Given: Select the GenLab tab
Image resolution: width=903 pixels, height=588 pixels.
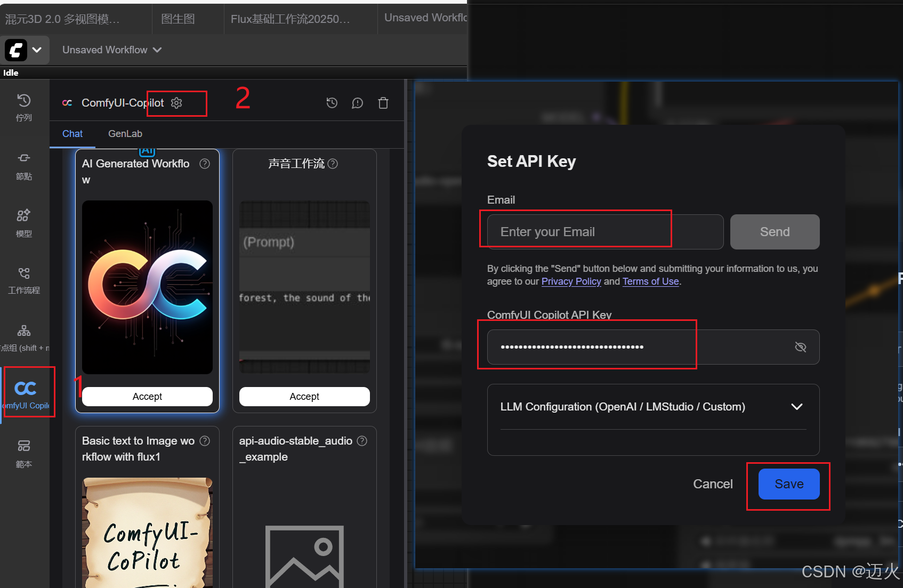Looking at the screenshot, I should 125,134.
